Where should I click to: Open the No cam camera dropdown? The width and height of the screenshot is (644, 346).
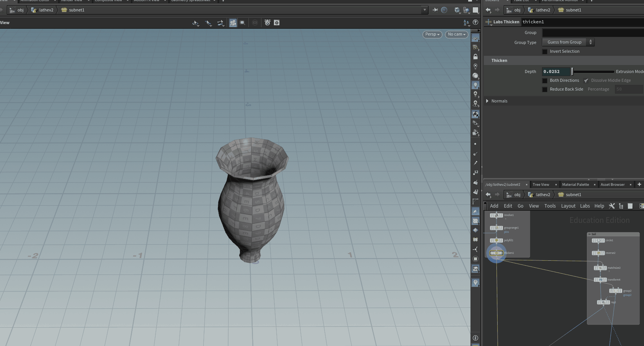point(456,34)
